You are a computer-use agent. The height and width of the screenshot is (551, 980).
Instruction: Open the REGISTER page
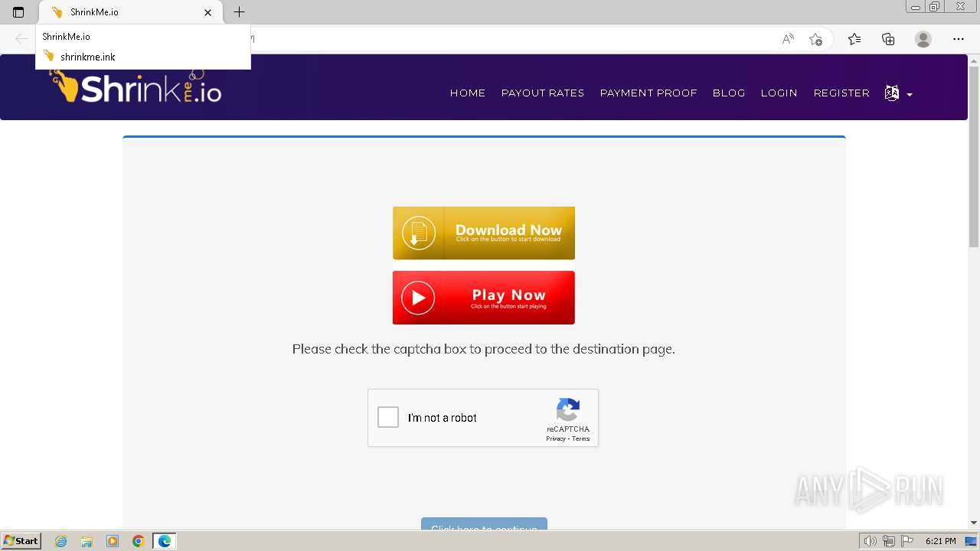(841, 93)
